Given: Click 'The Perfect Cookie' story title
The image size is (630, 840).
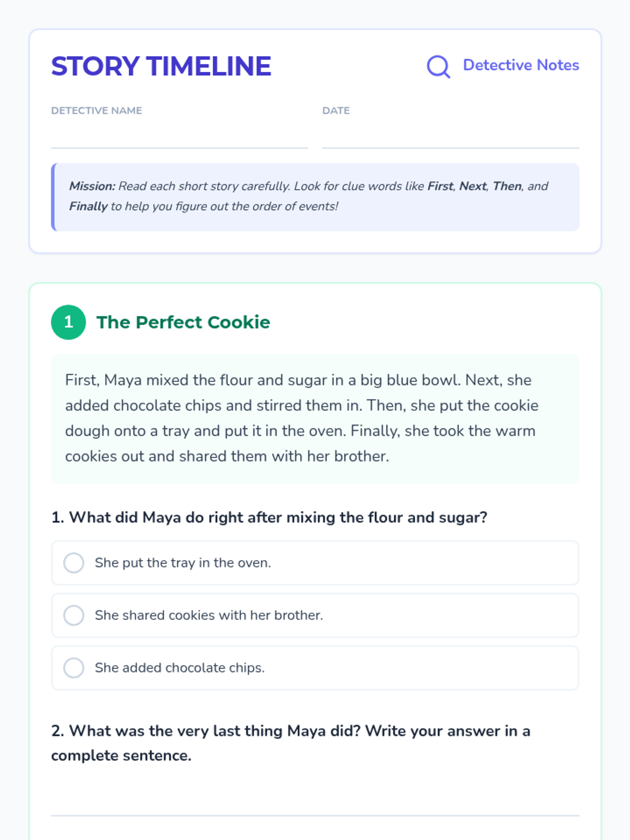Looking at the screenshot, I should (183, 322).
